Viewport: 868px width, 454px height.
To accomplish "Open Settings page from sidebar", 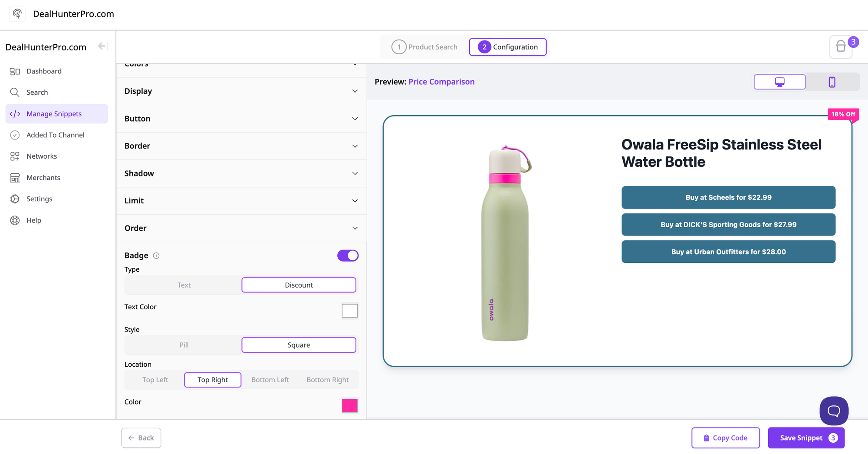I will [x=57, y=199].
